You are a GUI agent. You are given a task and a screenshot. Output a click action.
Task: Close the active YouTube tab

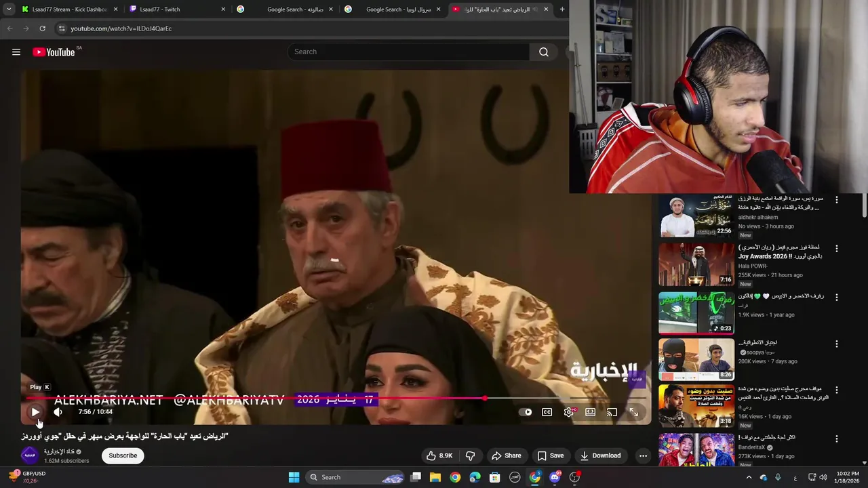(x=546, y=9)
